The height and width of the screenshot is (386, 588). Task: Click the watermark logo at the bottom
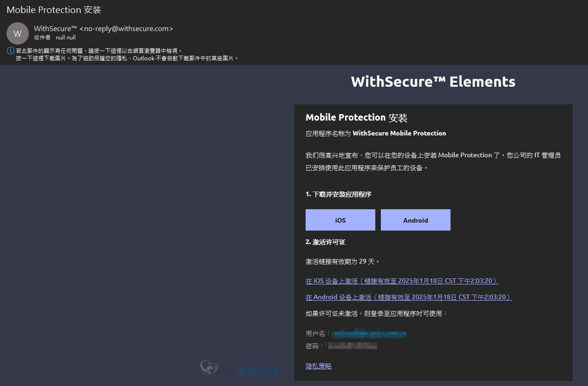[240, 370]
